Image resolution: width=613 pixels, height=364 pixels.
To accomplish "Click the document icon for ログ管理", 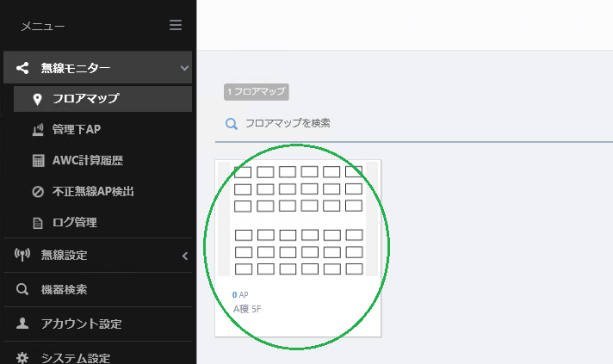I will (x=38, y=223).
